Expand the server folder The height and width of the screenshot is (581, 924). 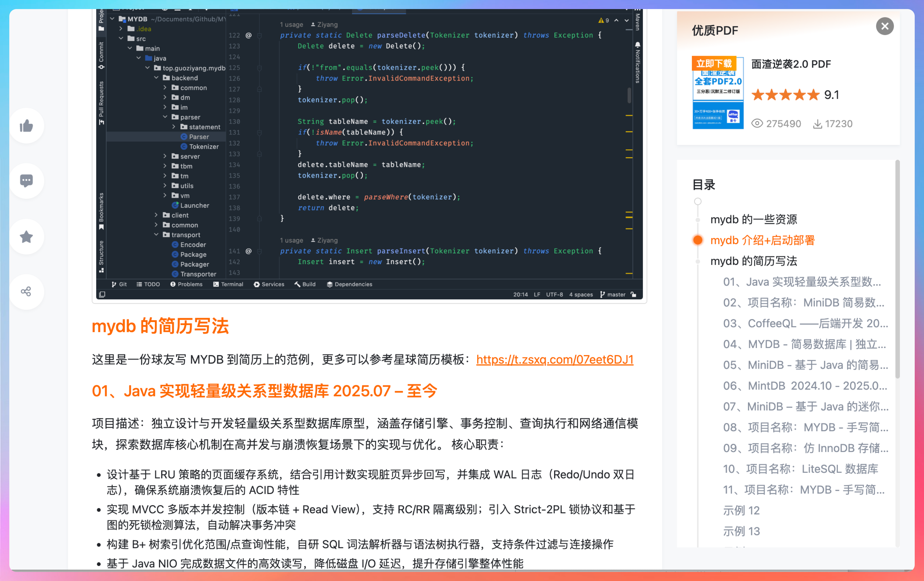point(165,156)
